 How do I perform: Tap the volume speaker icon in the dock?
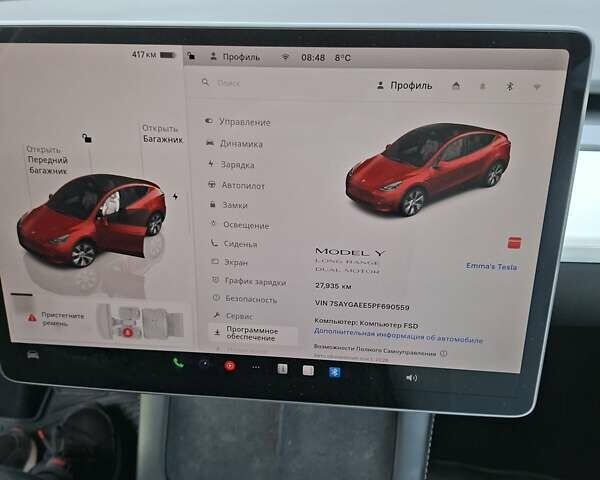[411, 378]
